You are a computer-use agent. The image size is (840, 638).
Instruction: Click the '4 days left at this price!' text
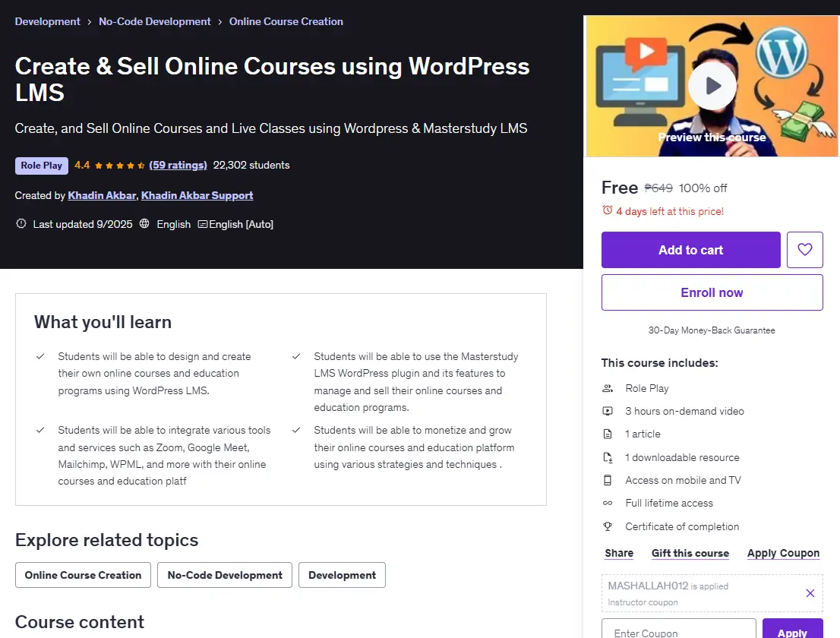(670, 211)
